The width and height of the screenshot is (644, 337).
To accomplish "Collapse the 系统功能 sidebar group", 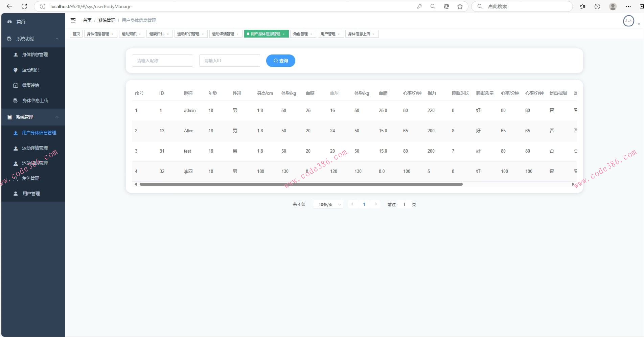I will pos(57,39).
